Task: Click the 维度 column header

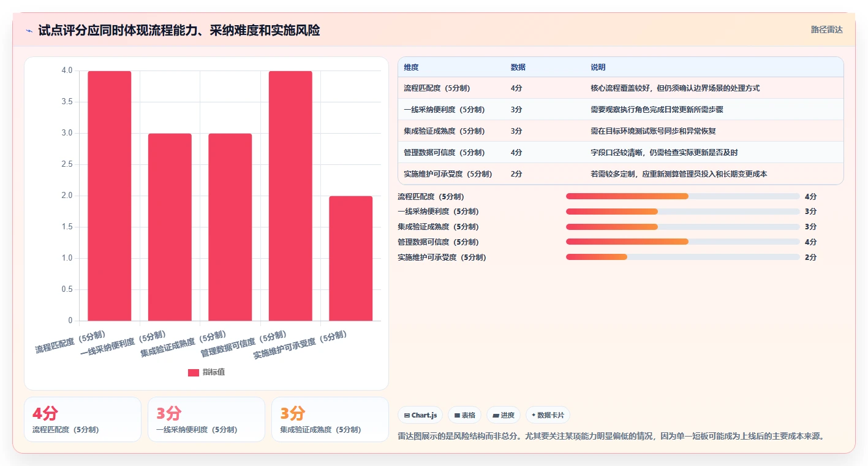Action: [x=411, y=67]
